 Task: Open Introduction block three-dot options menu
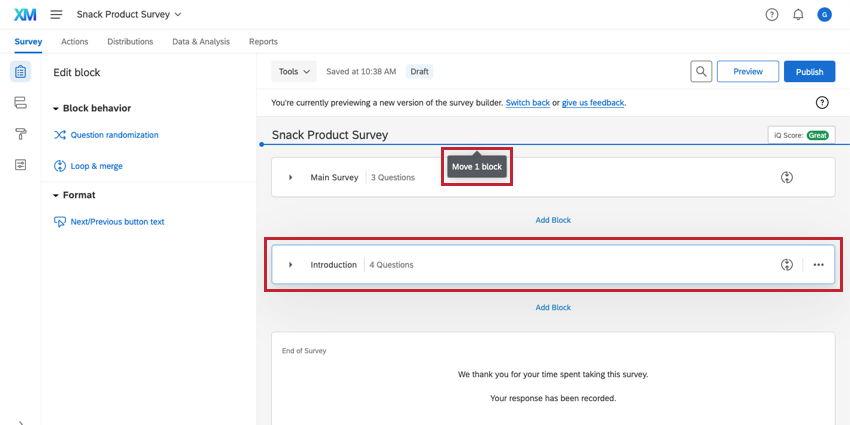pyautogui.click(x=819, y=265)
